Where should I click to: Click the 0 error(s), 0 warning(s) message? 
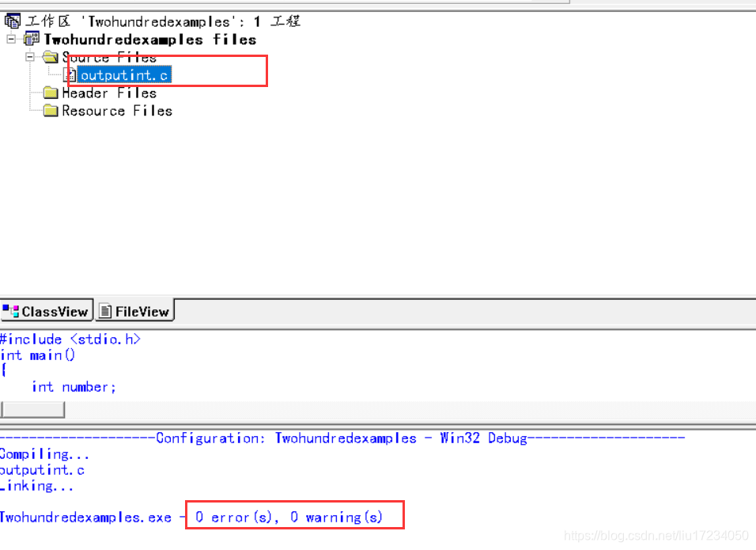(x=293, y=516)
